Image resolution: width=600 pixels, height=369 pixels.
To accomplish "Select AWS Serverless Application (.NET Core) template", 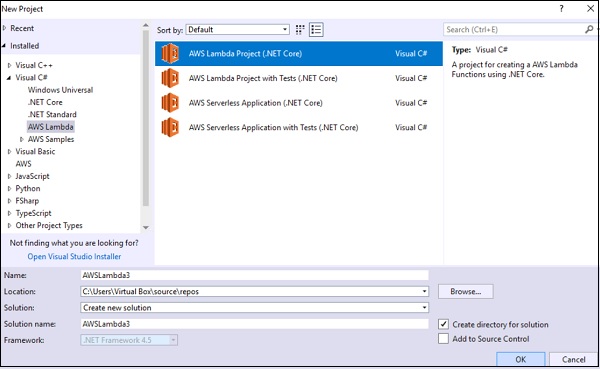I will pyautogui.click(x=299, y=103).
